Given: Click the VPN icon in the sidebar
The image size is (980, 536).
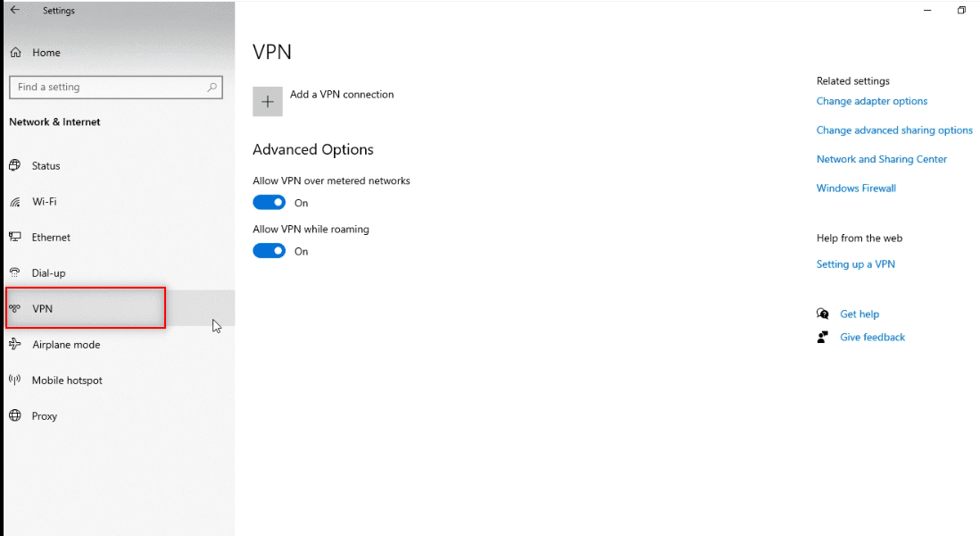Looking at the screenshot, I should click(x=14, y=308).
